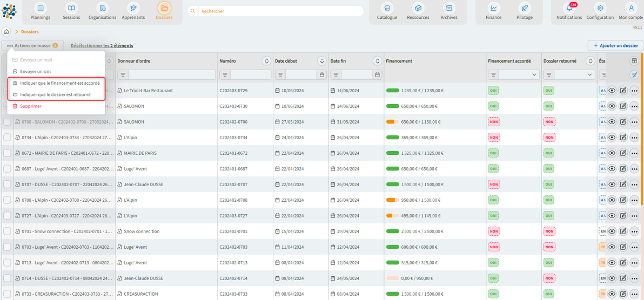Sort by the Dossier retourné column
Viewport: 644px width, 300px height.
pos(590,61)
